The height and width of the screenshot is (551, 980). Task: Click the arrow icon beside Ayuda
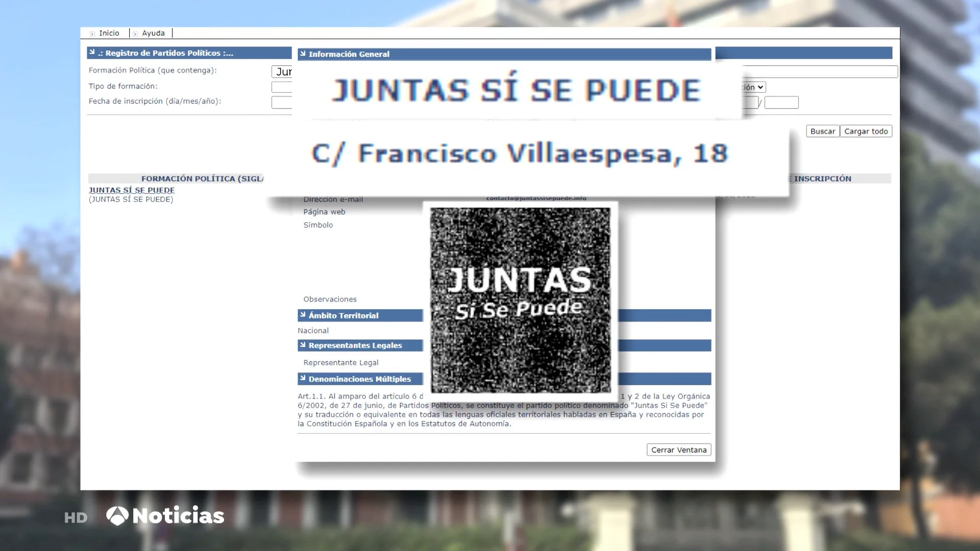click(135, 34)
